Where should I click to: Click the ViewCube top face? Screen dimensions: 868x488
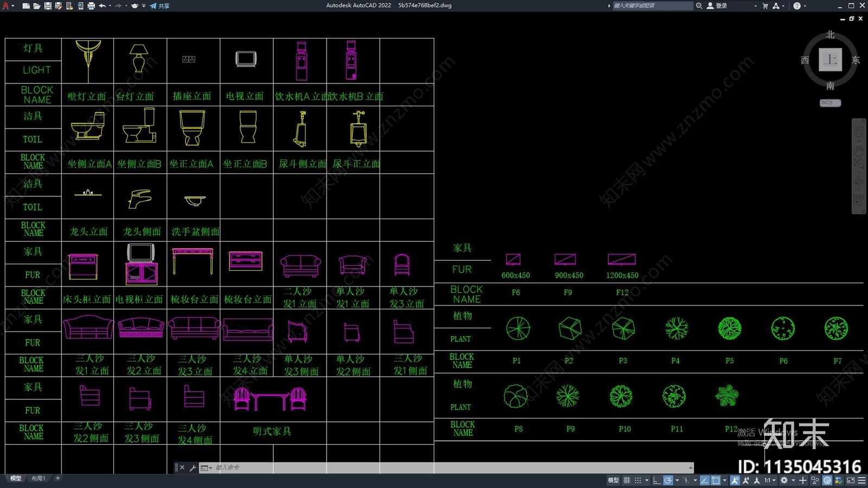click(830, 60)
